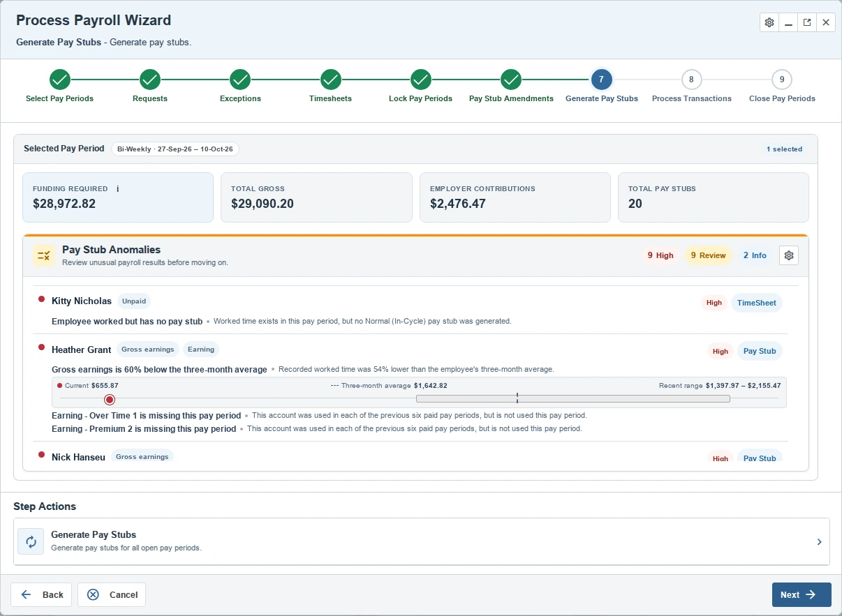Click the recent range bar for Heather Grant
The height and width of the screenshot is (616, 842).
coord(573,399)
